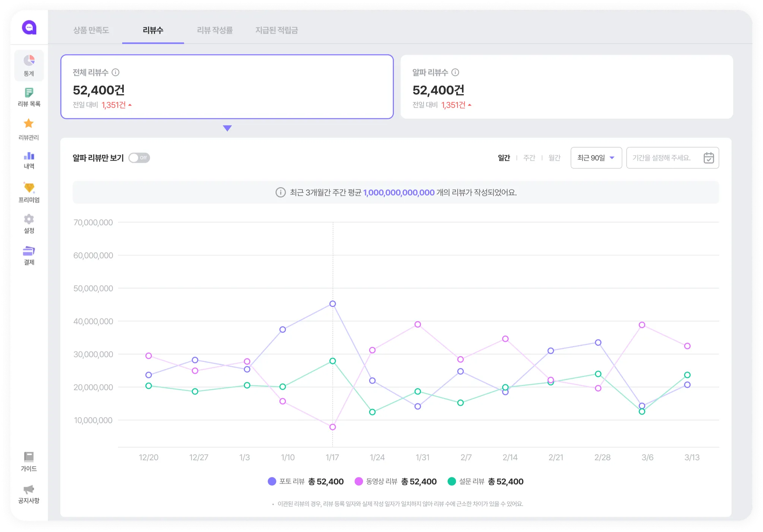Select the 알파 리뷰수 summary card
This screenshot has height=532, width=763.
566,87
